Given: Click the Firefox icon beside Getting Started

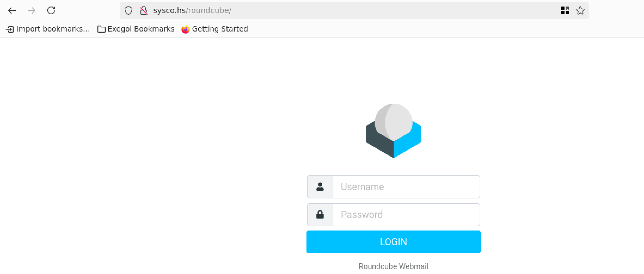Looking at the screenshot, I should 185,29.
